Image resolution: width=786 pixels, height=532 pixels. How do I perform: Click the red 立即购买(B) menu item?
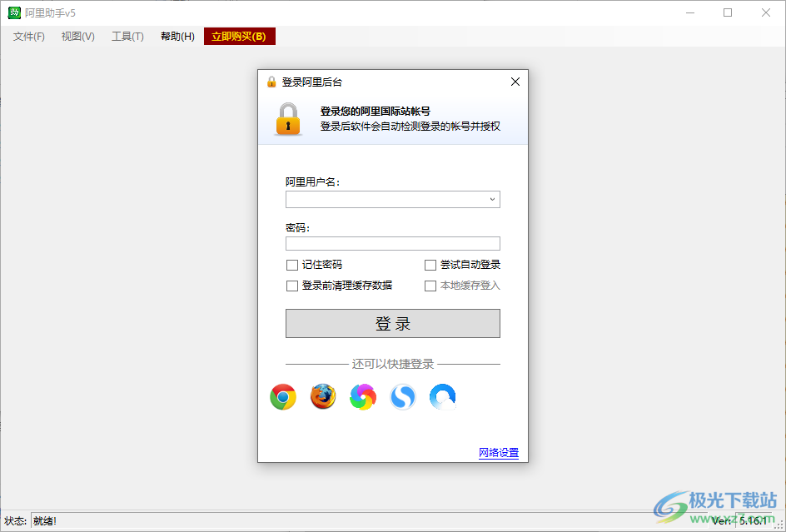(x=239, y=36)
